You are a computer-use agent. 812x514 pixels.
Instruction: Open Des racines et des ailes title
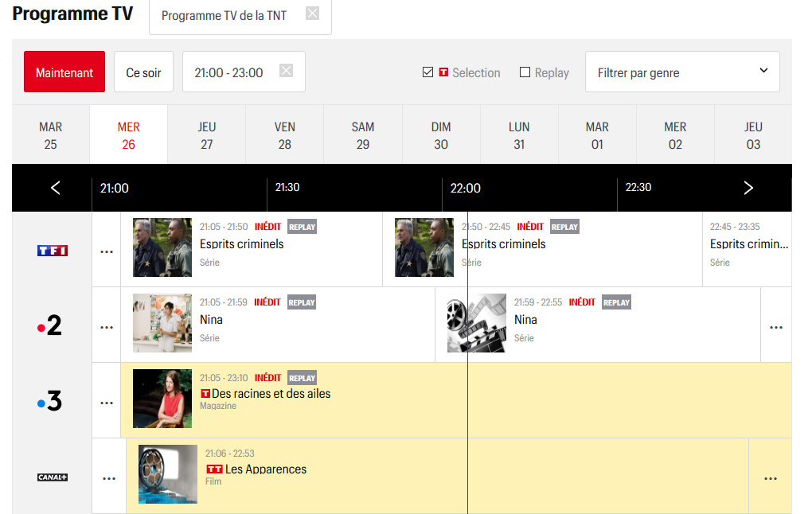(271, 393)
